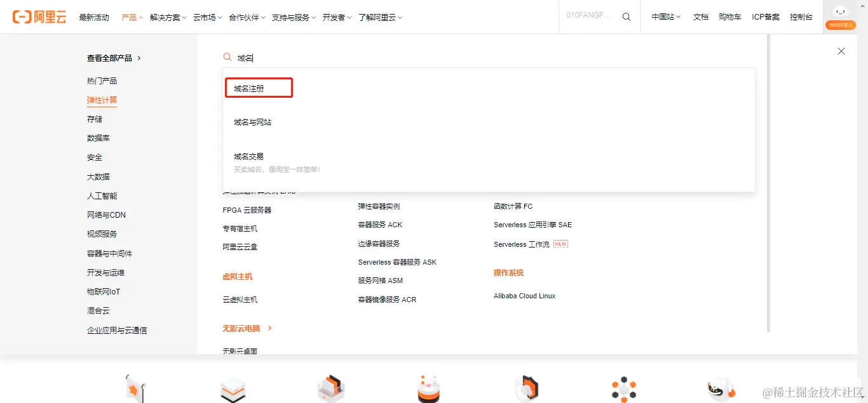The width and height of the screenshot is (868, 403).
Task: Open 阿里云云盒
Action: [240, 246]
